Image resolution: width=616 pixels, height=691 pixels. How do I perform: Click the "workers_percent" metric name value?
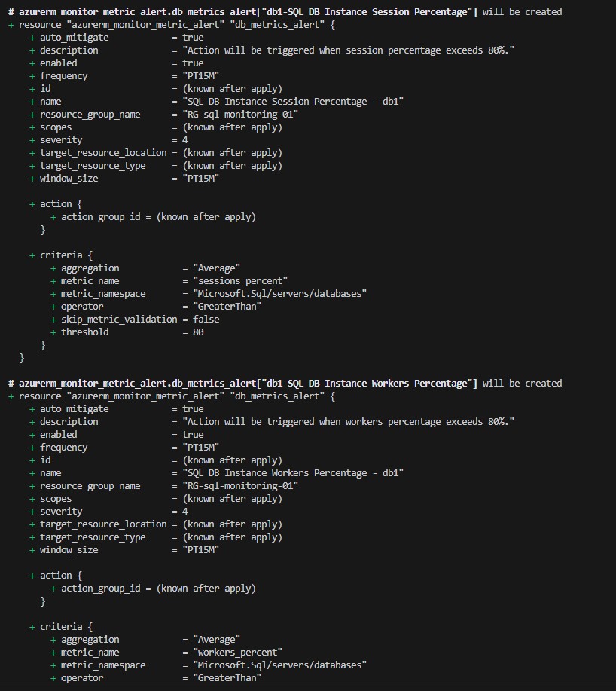tap(238, 653)
